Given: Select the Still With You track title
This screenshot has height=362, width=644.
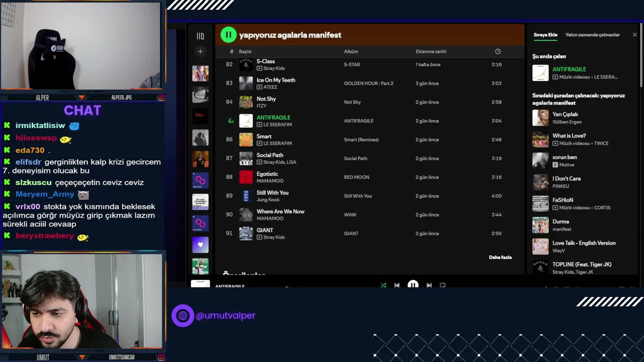Looking at the screenshot, I should point(272,193).
